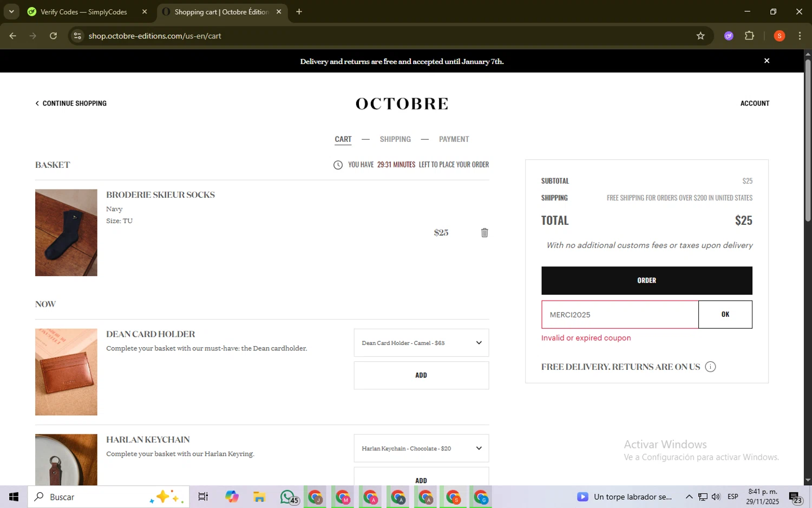Open the Broderie Skieur Socks product thumbnail
This screenshot has height=508, width=812.
coord(66,232)
